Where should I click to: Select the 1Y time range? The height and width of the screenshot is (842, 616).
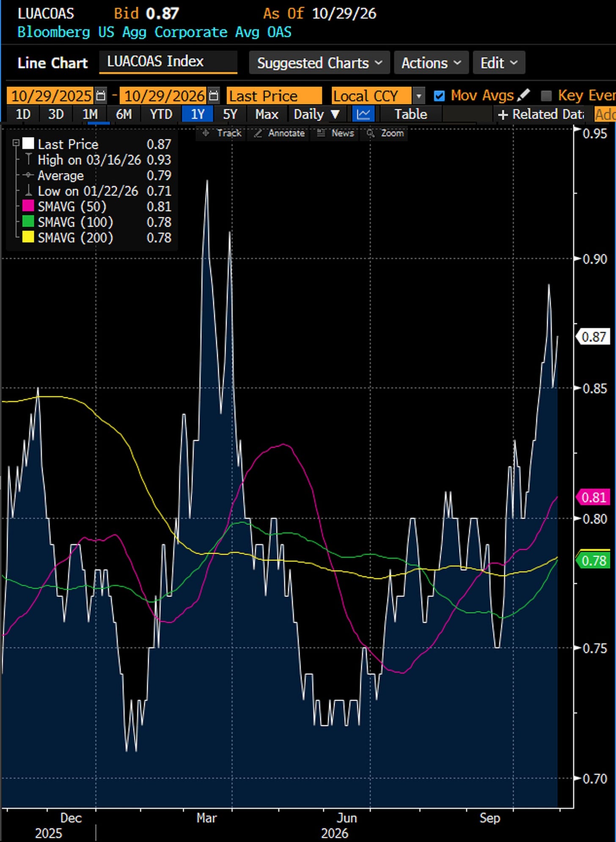(x=198, y=114)
